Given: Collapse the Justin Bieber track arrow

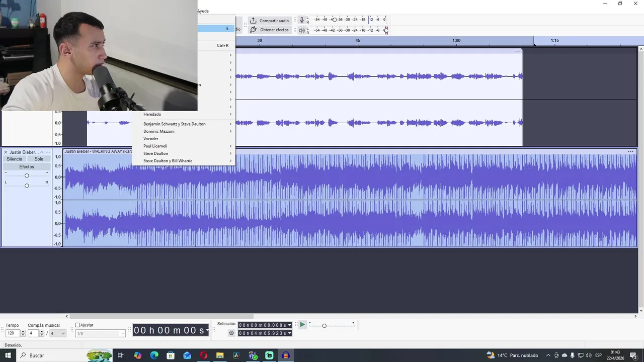Looking at the screenshot, I should [42, 152].
